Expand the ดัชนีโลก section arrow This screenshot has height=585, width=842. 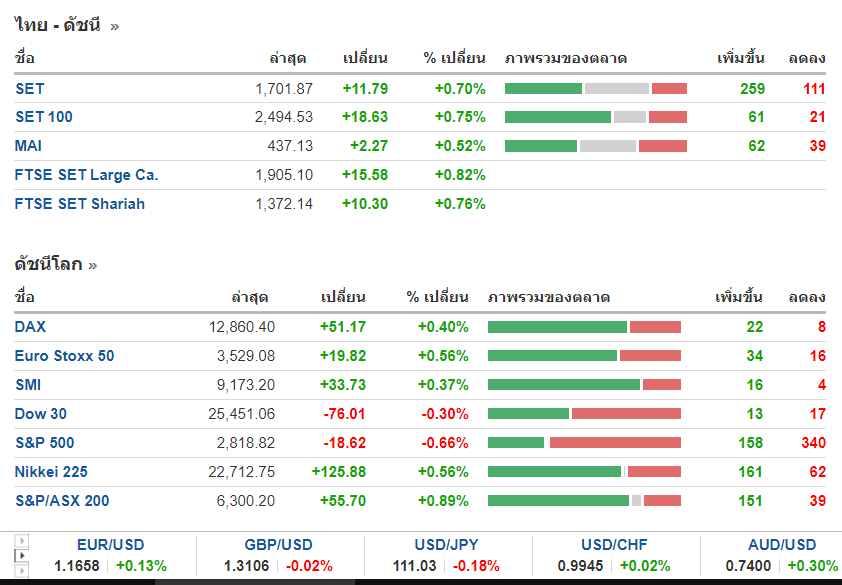click(93, 265)
